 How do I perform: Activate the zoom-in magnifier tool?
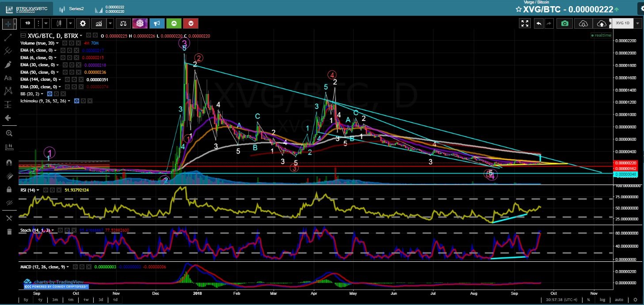click(x=8, y=133)
